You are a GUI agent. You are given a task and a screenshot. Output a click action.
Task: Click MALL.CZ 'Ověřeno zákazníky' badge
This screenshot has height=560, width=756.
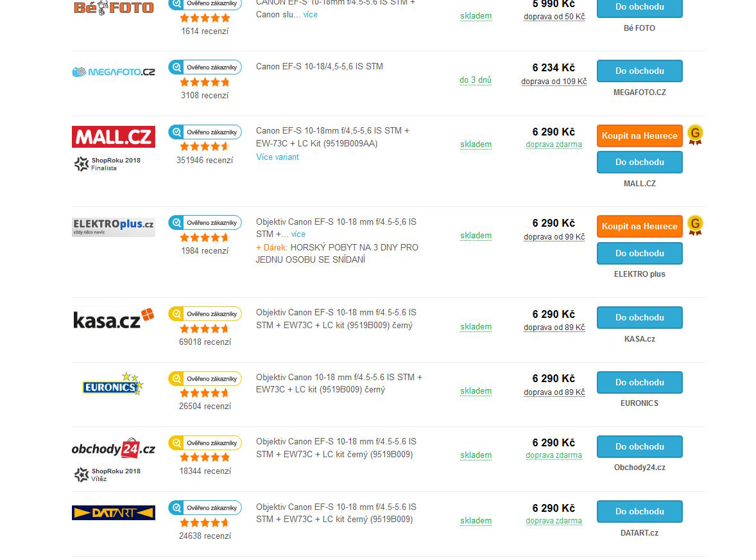point(205,132)
